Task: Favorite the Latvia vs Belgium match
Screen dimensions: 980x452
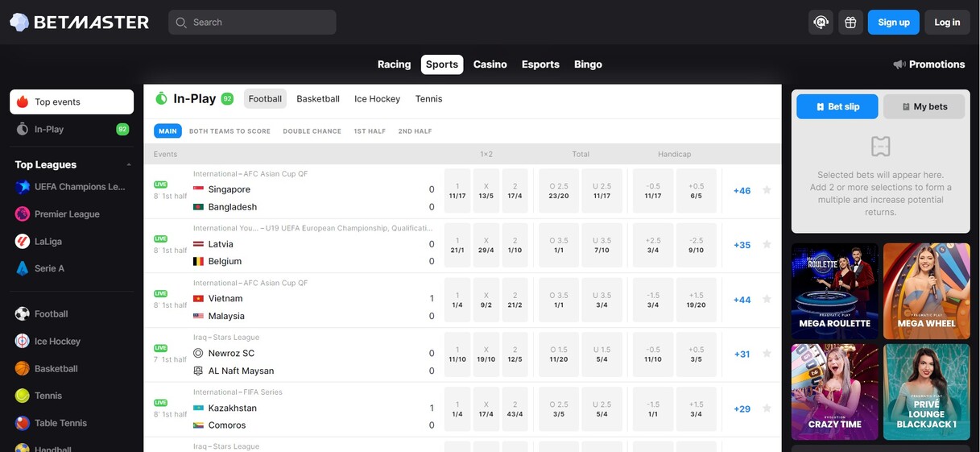Action: pos(767,245)
